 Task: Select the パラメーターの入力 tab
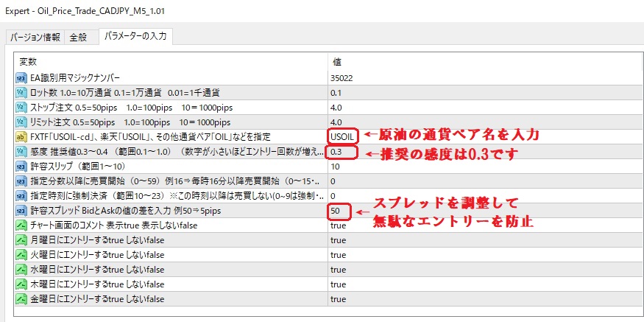tap(135, 36)
